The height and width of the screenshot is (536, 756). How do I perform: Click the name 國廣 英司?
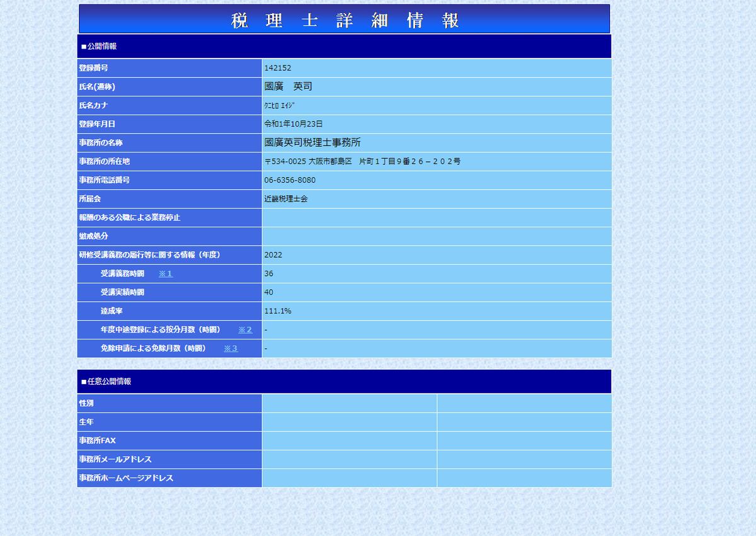coord(289,86)
